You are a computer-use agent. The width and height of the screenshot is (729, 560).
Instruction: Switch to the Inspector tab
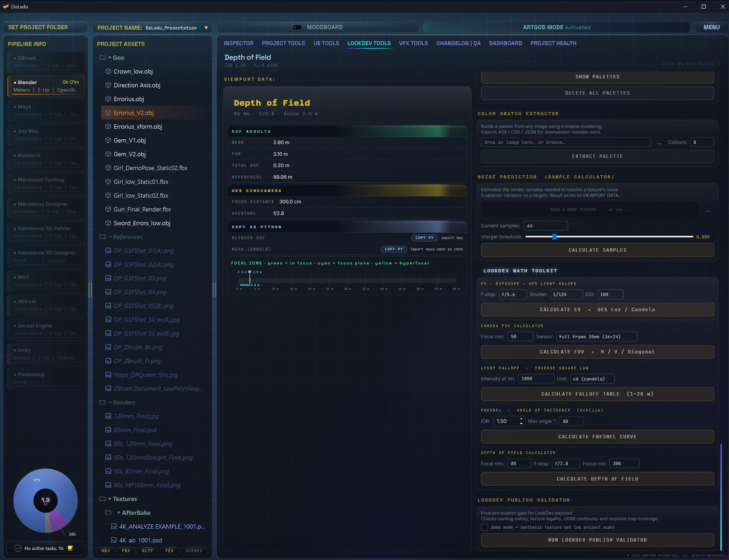(x=239, y=43)
